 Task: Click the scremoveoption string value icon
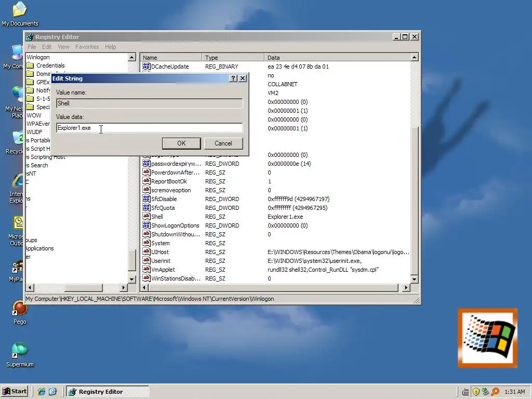point(146,190)
